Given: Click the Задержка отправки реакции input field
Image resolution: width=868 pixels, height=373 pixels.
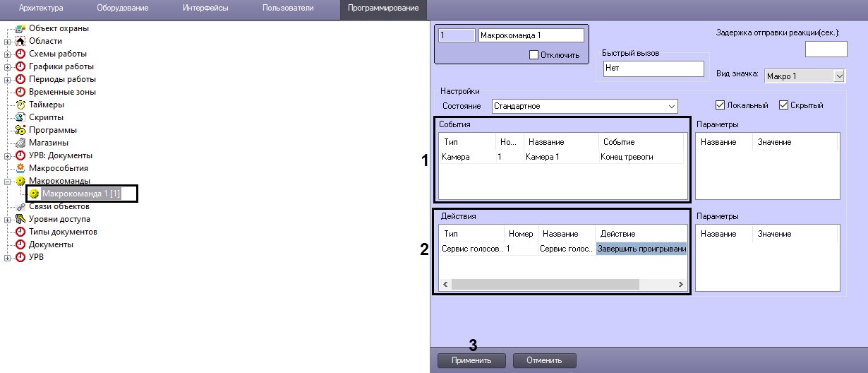Looking at the screenshot, I should (x=826, y=49).
